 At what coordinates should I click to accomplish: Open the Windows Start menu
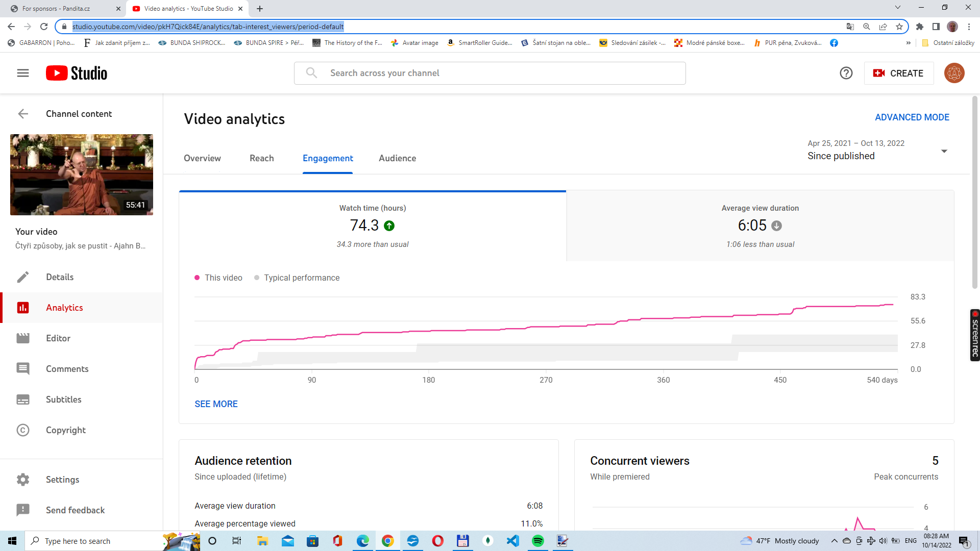pos(12,541)
